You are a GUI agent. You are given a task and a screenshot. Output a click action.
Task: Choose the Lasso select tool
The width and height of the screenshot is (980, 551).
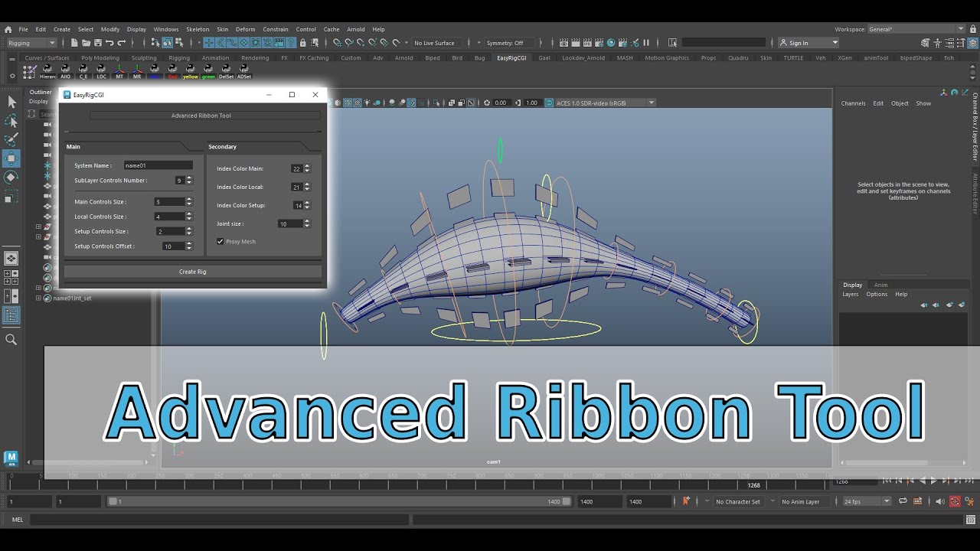click(11, 121)
